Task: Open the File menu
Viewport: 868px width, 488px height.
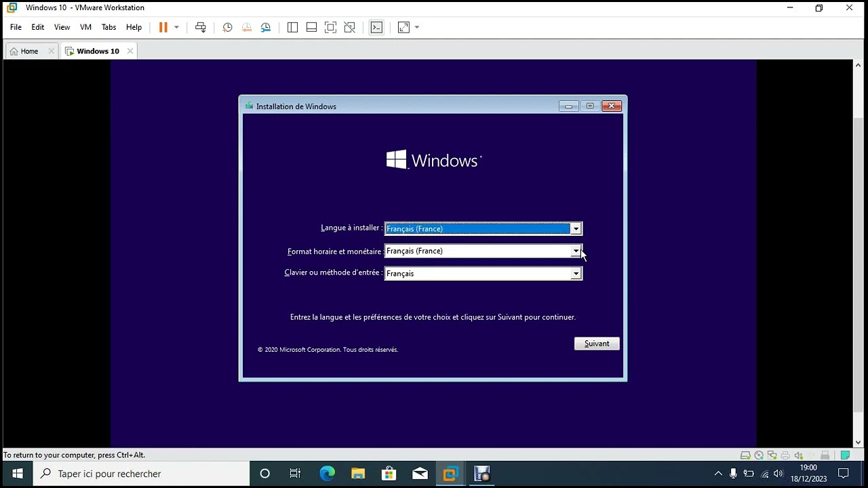Action: click(16, 27)
